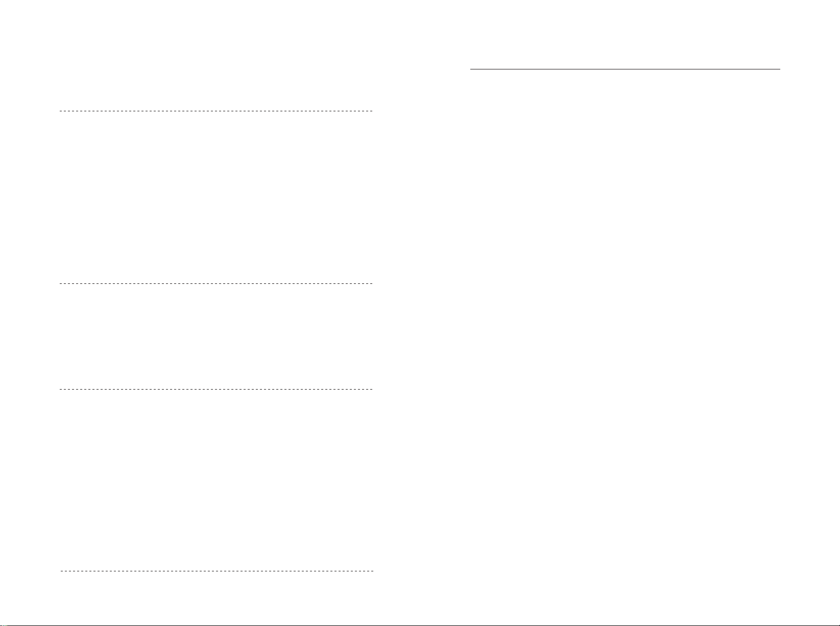Click blank section between third and fourth dashed lines
This screenshot has height=626, width=840.
[x=217, y=479]
